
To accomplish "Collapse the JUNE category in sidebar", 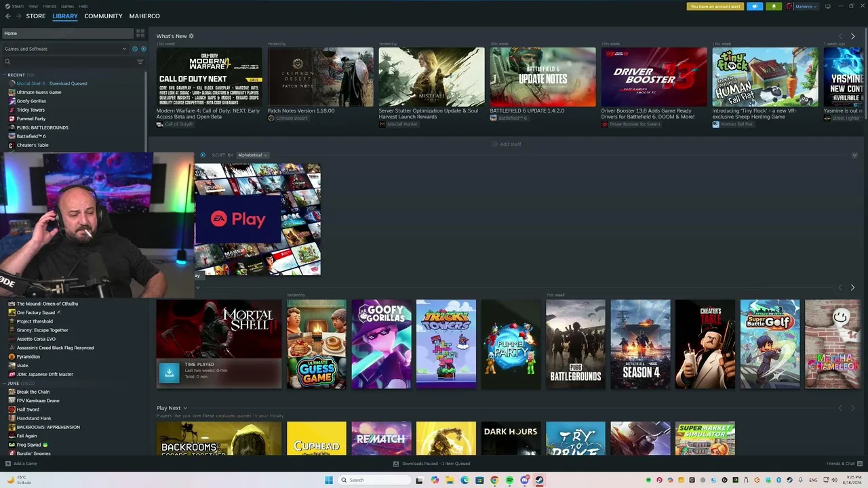I will click(5, 383).
